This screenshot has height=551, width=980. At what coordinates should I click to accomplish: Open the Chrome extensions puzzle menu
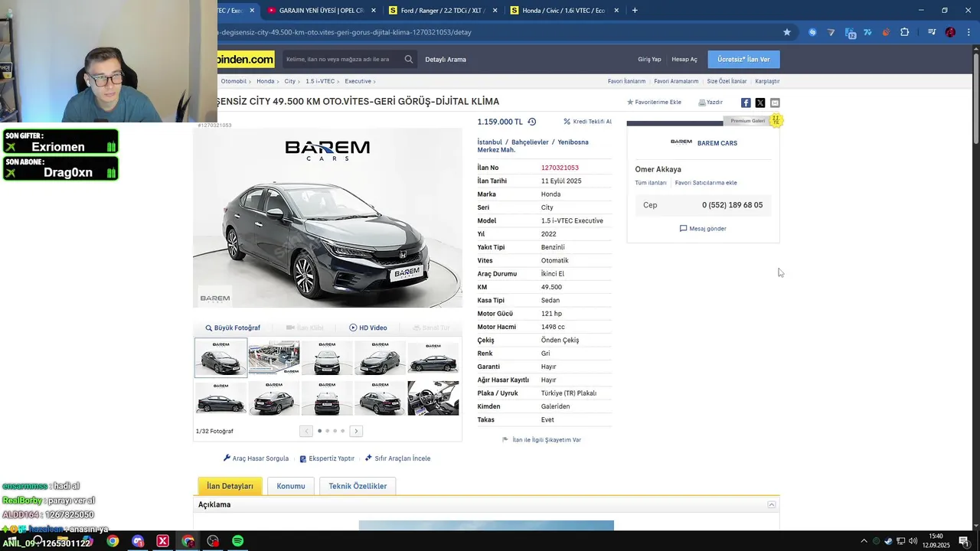pos(904,32)
